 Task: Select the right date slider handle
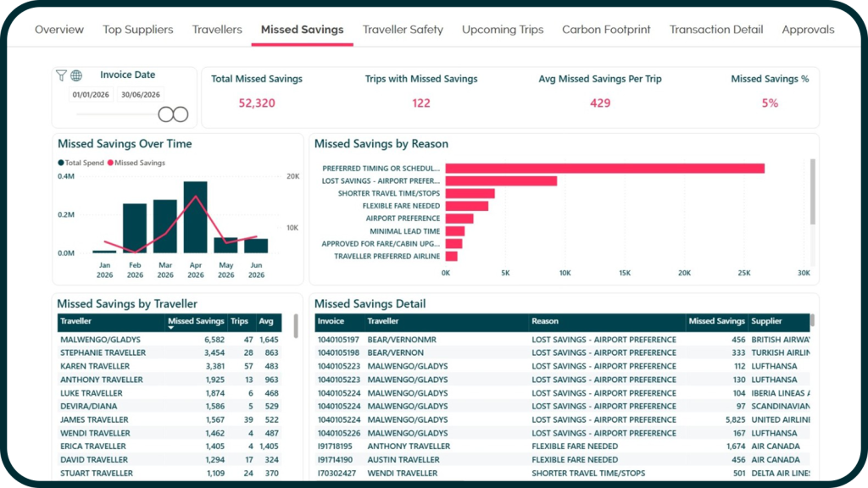click(x=181, y=114)
